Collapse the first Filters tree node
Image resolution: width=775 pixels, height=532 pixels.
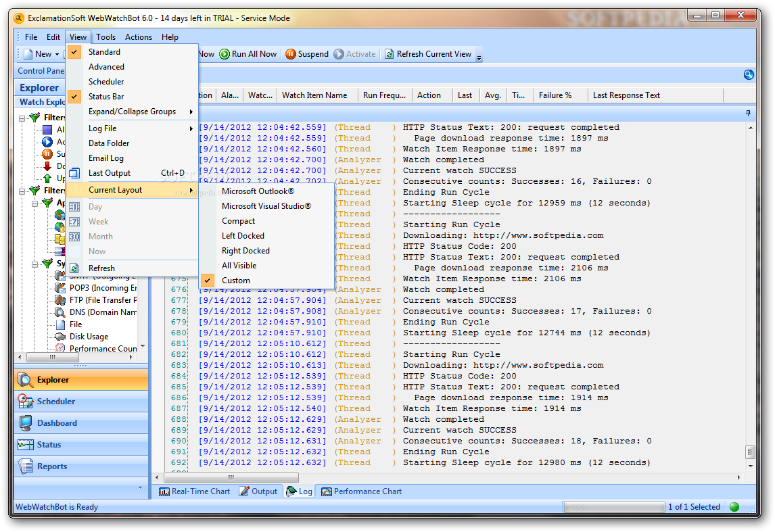pos(22,118)
